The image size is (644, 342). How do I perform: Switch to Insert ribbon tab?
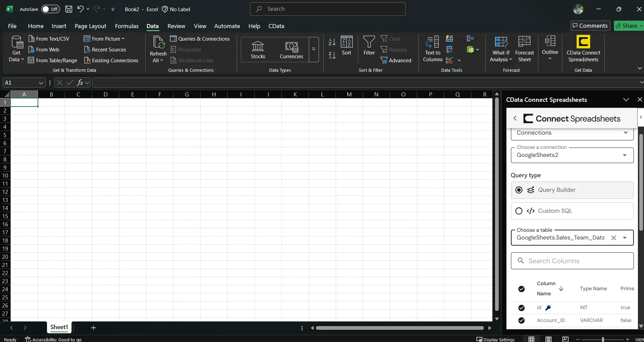(59, 26)
